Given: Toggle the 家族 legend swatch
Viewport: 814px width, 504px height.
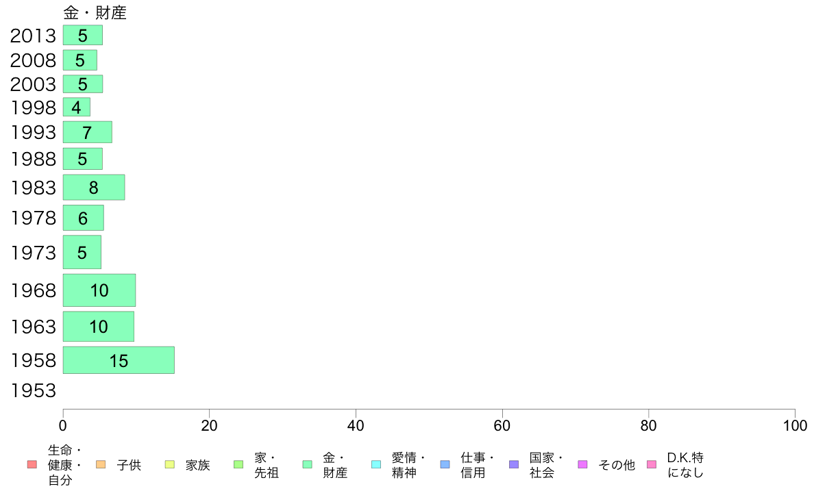Looking at the screenshot, I should [170, 464].
